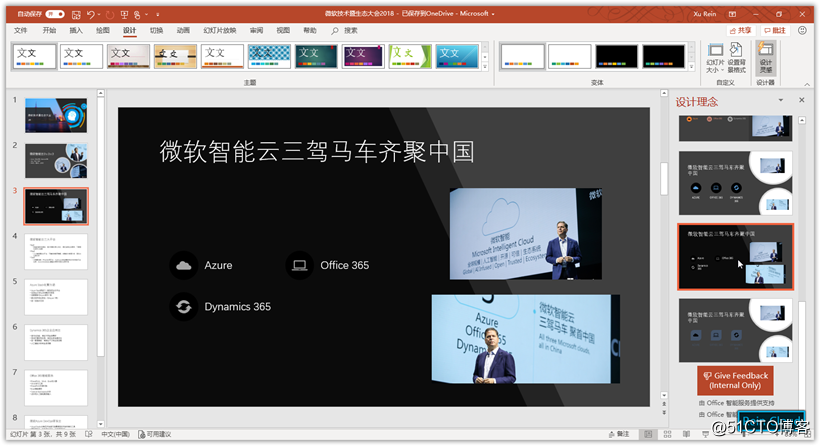This screenshot has width=820, height=446.
Task: Switch to the 动画 ribbon tab
Action: tap(183, 30)
